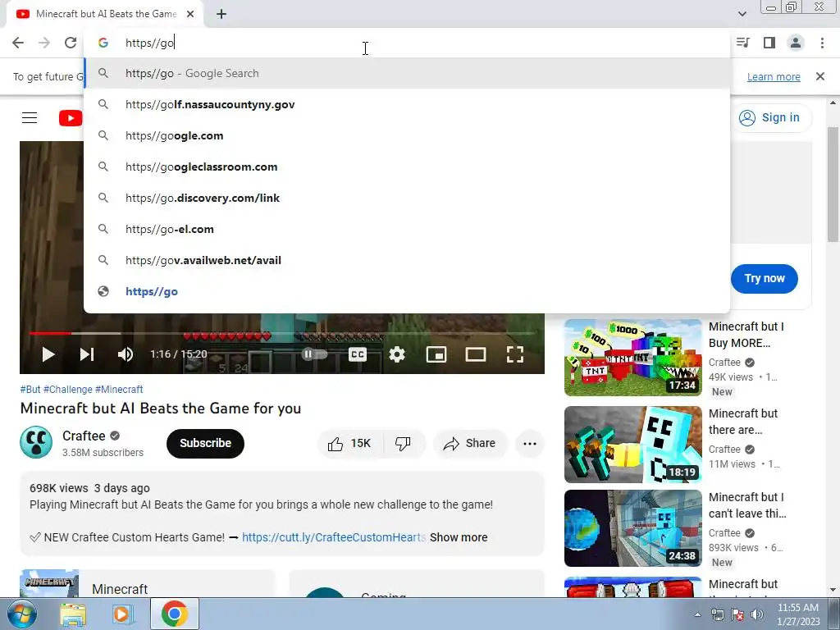Screen dimensions: 840x630
Task: Click the browser back arrow
Action: [18, 43]
